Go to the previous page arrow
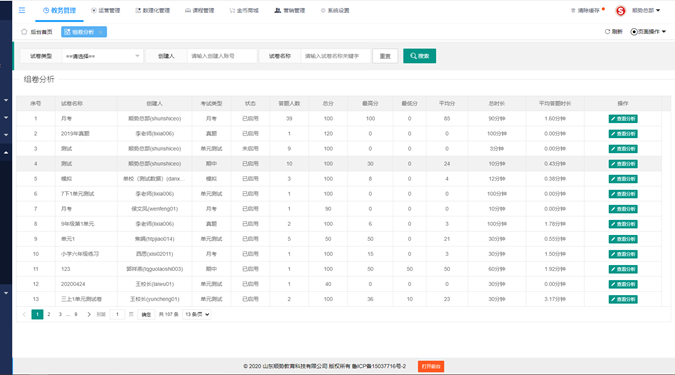Screen dimensions: 675x375 tap(24, 314)
